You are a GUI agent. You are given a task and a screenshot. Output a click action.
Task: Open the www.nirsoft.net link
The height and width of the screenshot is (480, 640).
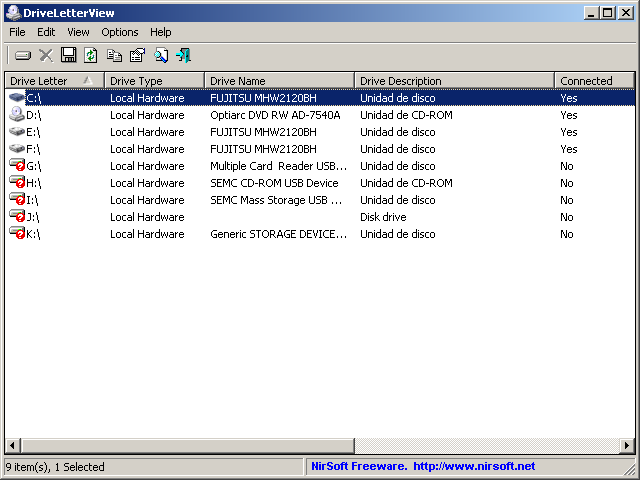pos(474,466)
